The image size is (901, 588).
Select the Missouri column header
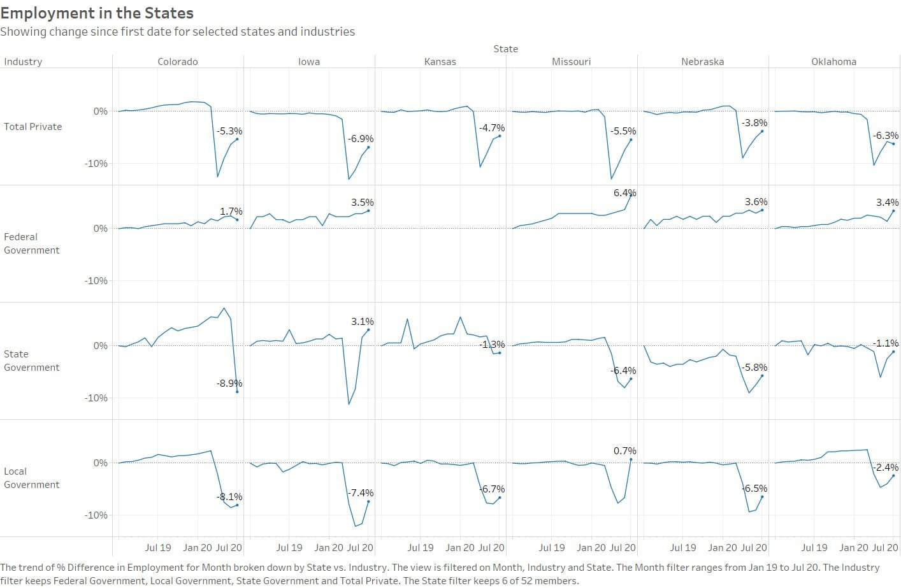click(571, 62)
